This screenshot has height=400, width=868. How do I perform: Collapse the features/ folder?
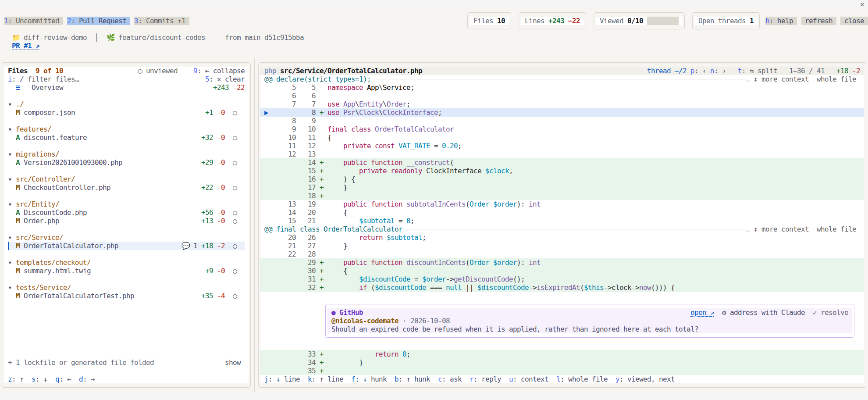[10, 129]
